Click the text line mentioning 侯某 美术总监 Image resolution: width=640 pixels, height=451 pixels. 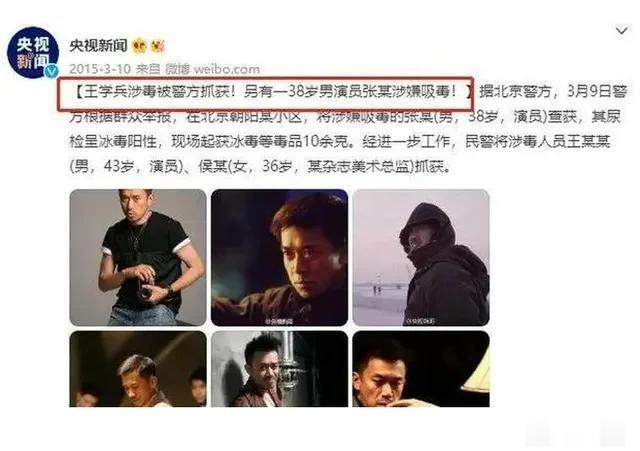tap(260, 167)
